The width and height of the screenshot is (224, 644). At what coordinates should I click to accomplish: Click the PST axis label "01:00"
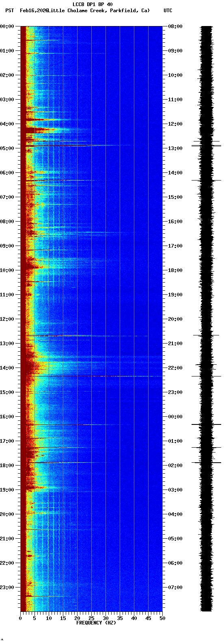(x=7, y=51)
